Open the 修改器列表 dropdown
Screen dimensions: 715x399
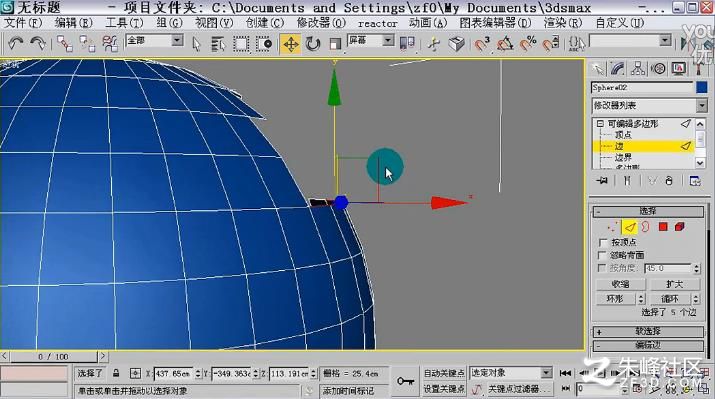(650, 106)
